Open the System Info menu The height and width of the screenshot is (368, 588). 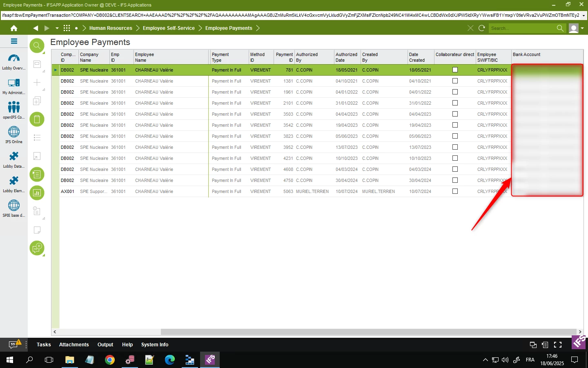[x=155, y=345]
